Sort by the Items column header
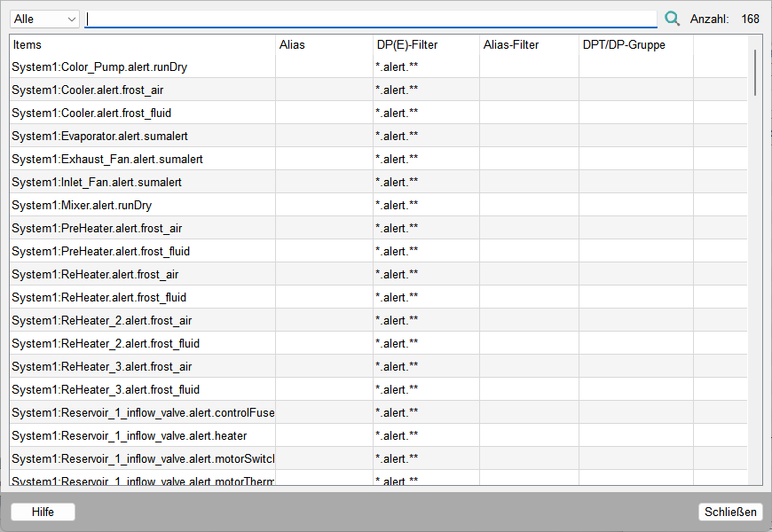Image resolution: width=772 pixels, height=532 pixels. (142, 44)
